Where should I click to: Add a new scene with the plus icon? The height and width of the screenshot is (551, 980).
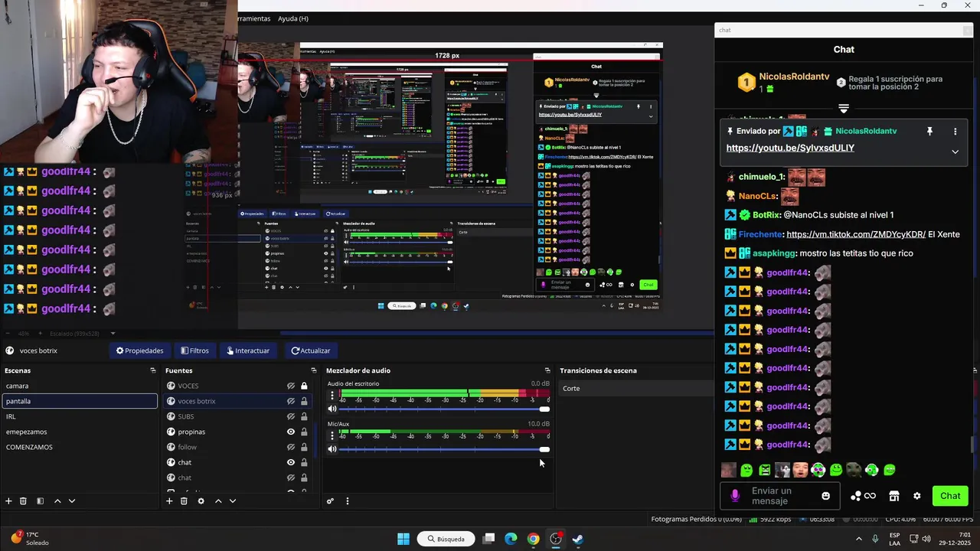(8, 501)
